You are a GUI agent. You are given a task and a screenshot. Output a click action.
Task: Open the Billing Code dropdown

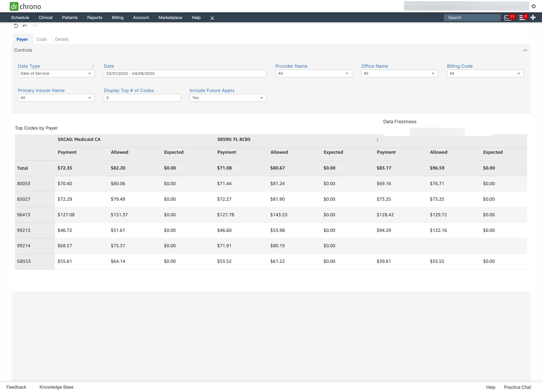pos(485,74)
